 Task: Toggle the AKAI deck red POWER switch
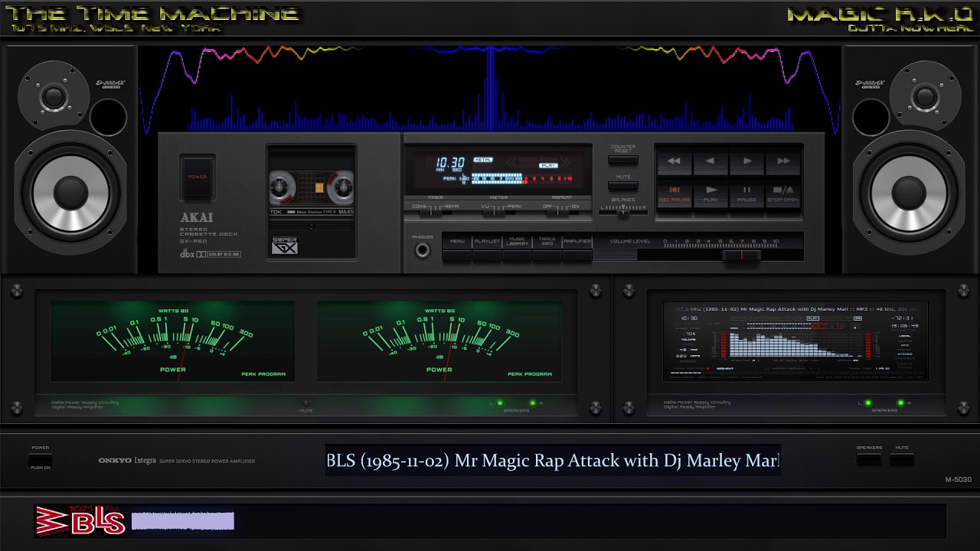(x=198, y=177)
